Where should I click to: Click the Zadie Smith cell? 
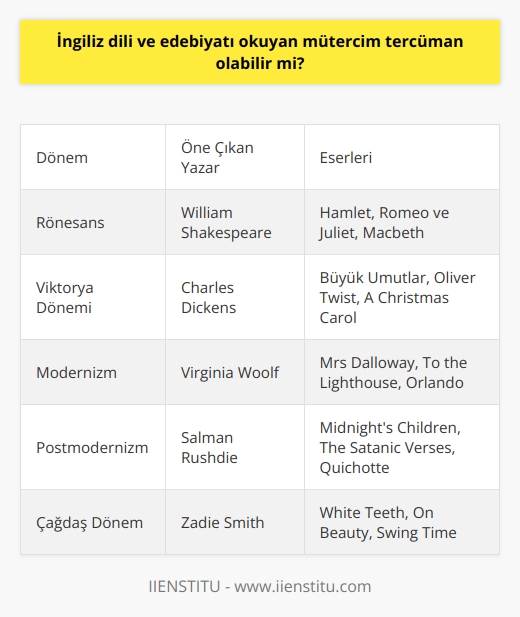coord(235,522)
